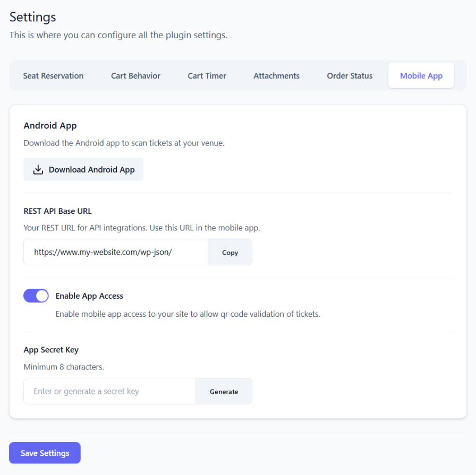The image size is (476, 475).
Task: Open the Order Status tab
Action: (350, 76)
